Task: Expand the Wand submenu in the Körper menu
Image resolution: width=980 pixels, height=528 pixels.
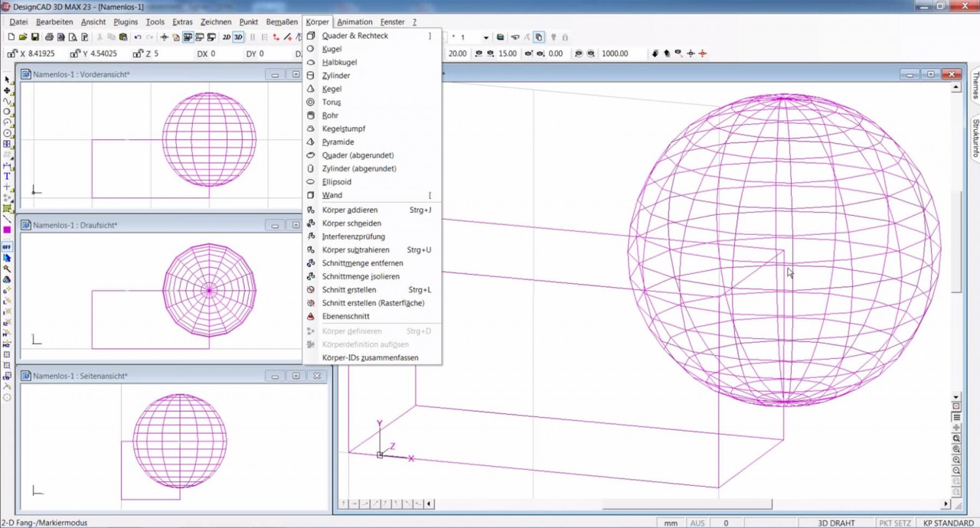Action: [x=332, y=195]
